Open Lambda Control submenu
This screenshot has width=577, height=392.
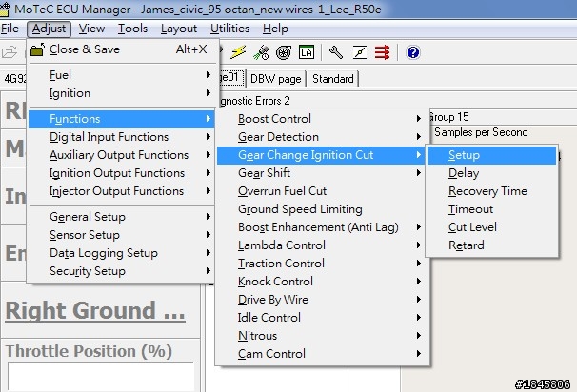(x=322, y=245)
